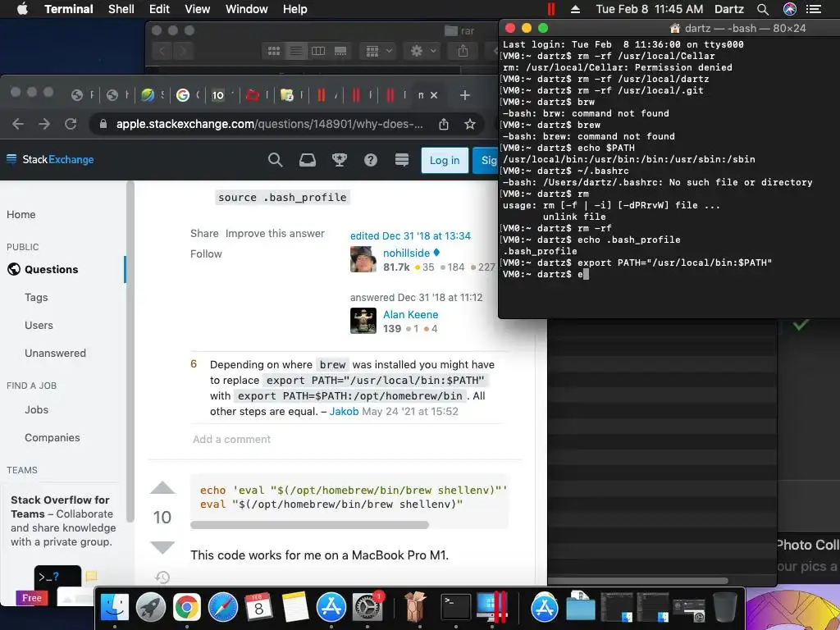Open Safari from the Dock
The width and height of the screenshot is (840, 630).
click(x=223, y=608)
